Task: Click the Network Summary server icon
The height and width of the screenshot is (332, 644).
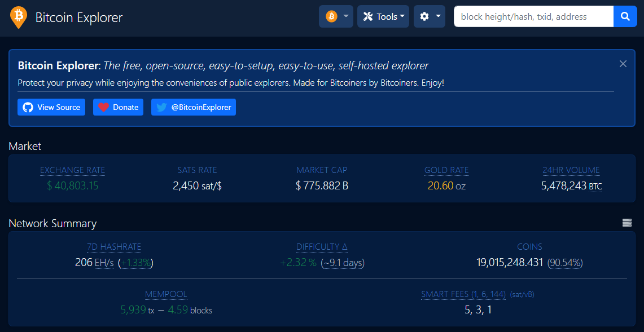Action: pos(627,223)
